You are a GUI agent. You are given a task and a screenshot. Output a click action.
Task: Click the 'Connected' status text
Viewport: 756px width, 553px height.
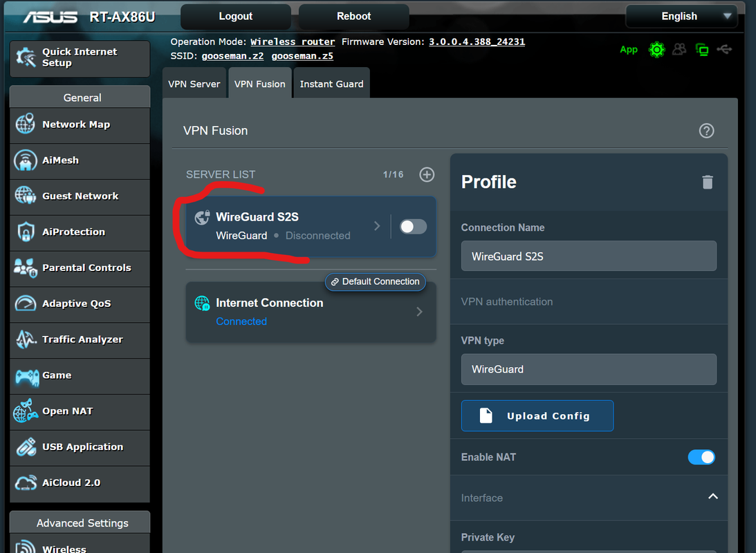click(241, 321)
